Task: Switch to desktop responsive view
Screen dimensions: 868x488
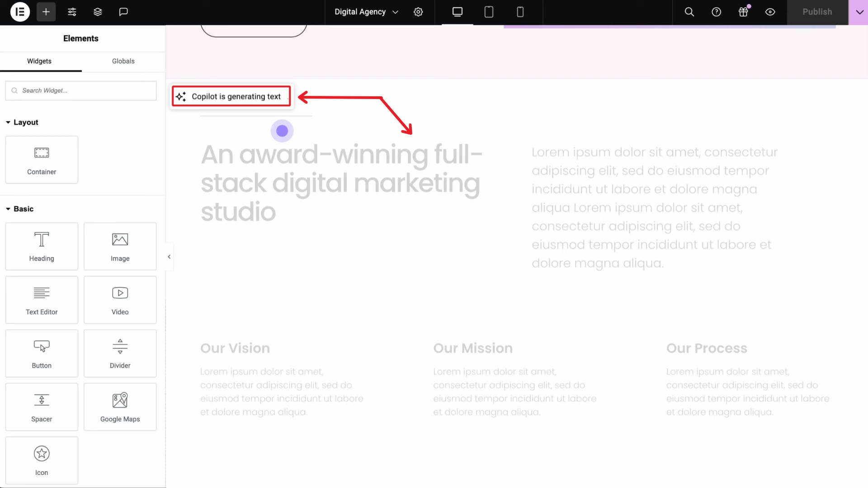Action: coord(457,12)
